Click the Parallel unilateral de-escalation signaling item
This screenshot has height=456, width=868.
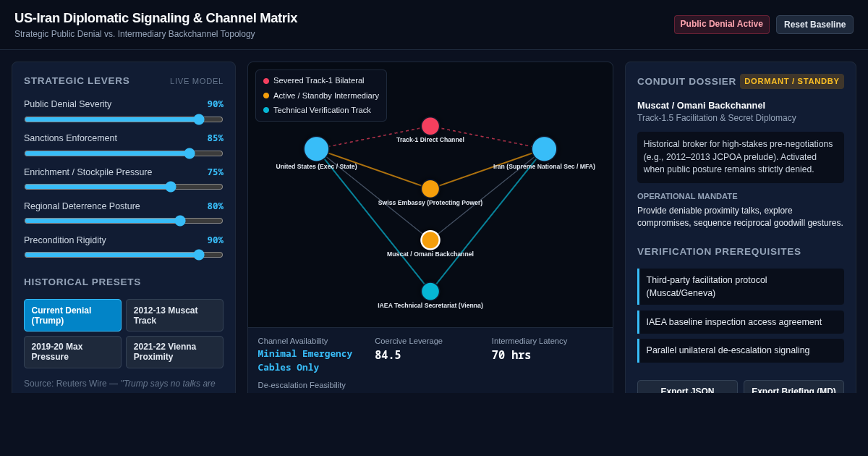click(x=741, y=350)
